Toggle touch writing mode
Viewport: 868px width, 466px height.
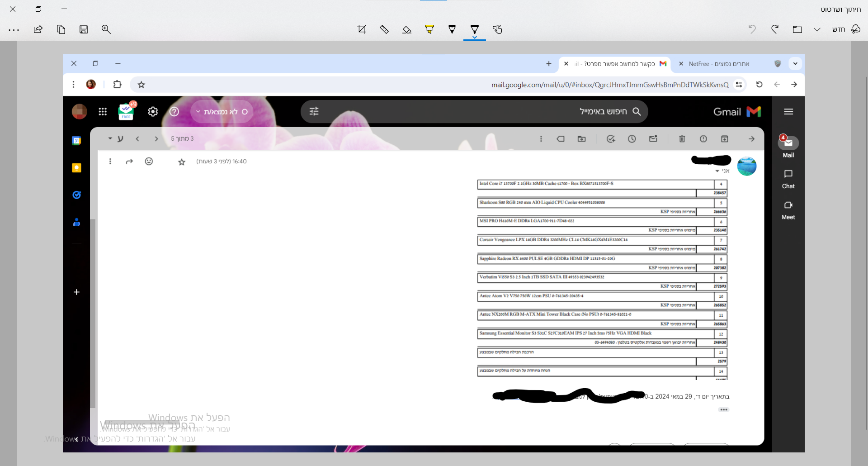click(497, 29)
